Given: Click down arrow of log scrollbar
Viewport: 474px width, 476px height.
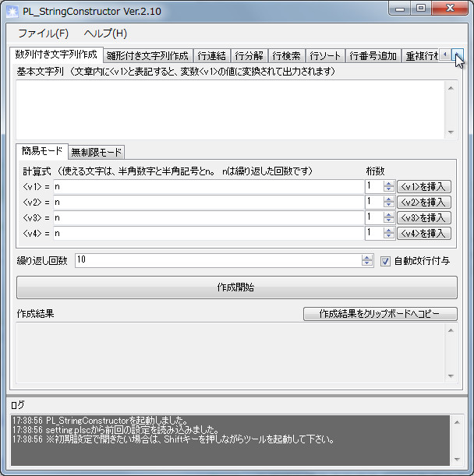Looking at the screenshot, I should 457,460.
